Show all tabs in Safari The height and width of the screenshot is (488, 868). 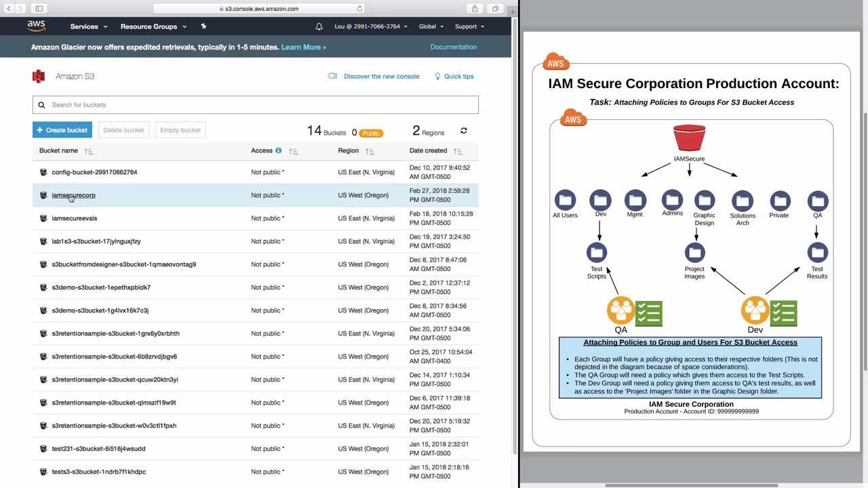(495, 9)
